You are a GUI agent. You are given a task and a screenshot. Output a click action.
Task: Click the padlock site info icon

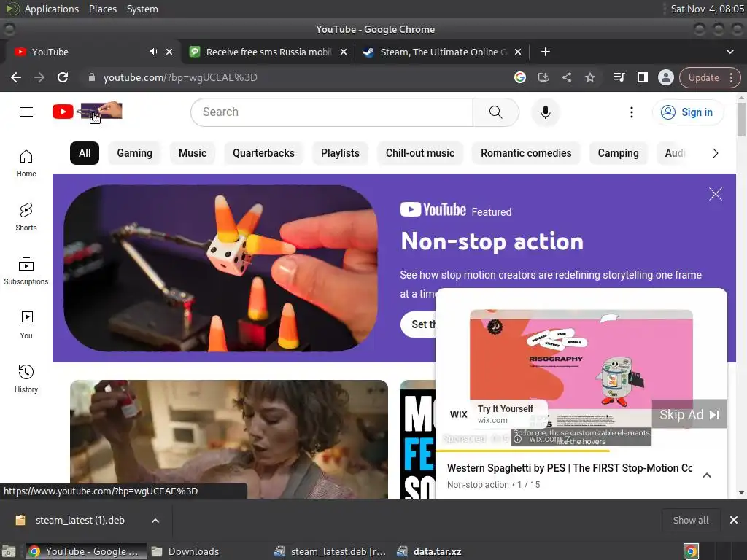(x=92, y=77)
